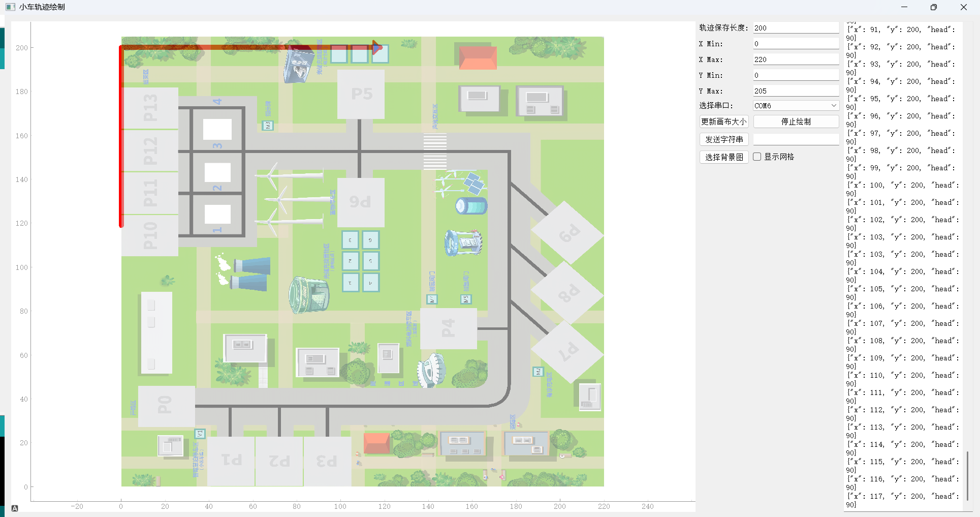The width and height of the screenshot is (980, 517).
Task: Click the P11 parking spot on map
Action: [x=150, y=193]
